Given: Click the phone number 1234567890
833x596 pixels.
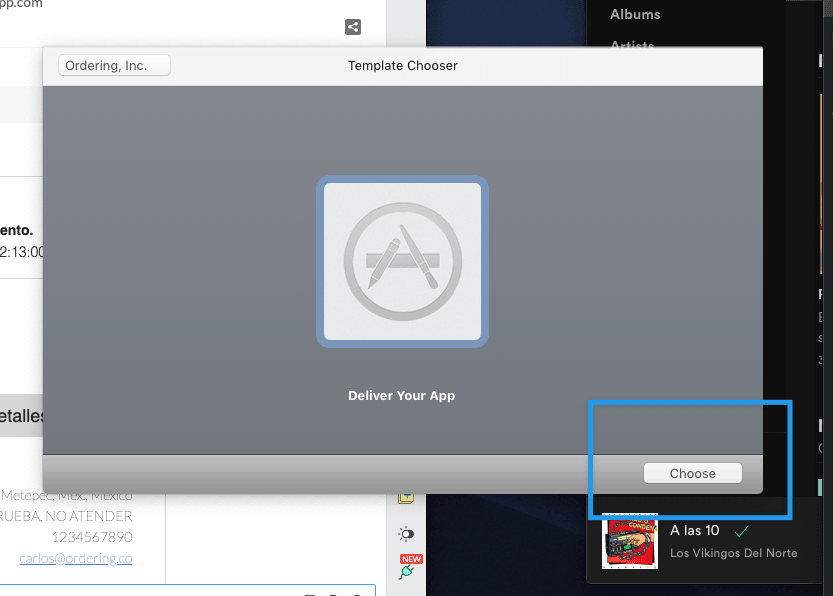Looking at the screenshot, I should tap(92, 537).
